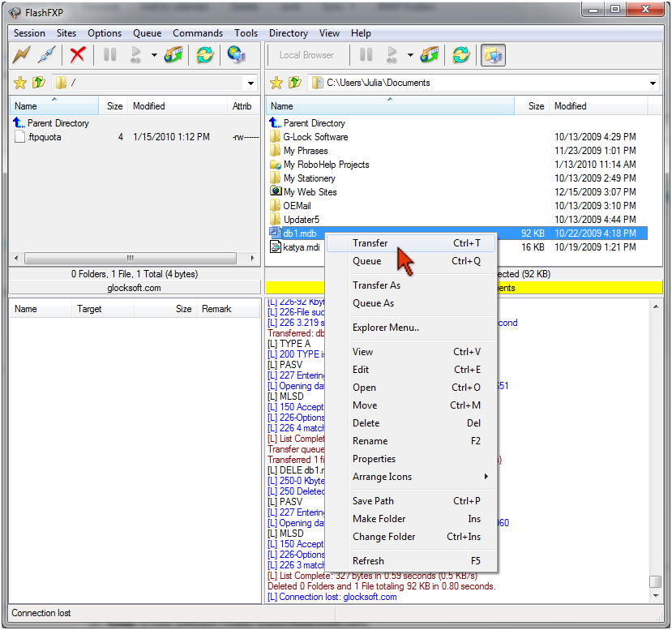Expand the remote path dropdown
672x630 pixels.
(251, 83)
